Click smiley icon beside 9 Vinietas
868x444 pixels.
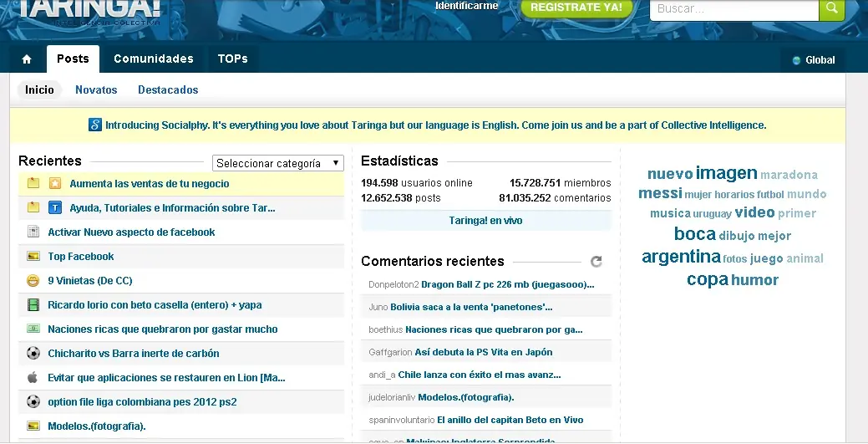coord(33,280)
